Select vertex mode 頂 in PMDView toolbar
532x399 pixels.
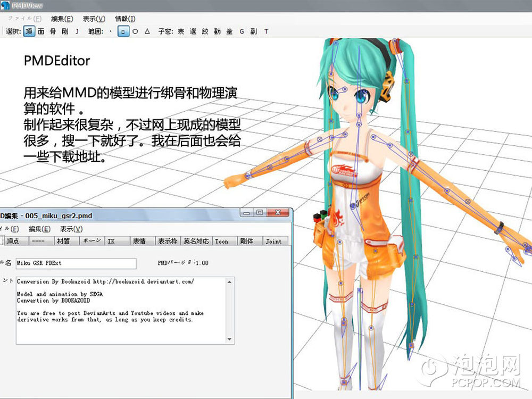[x=29, y=31]
